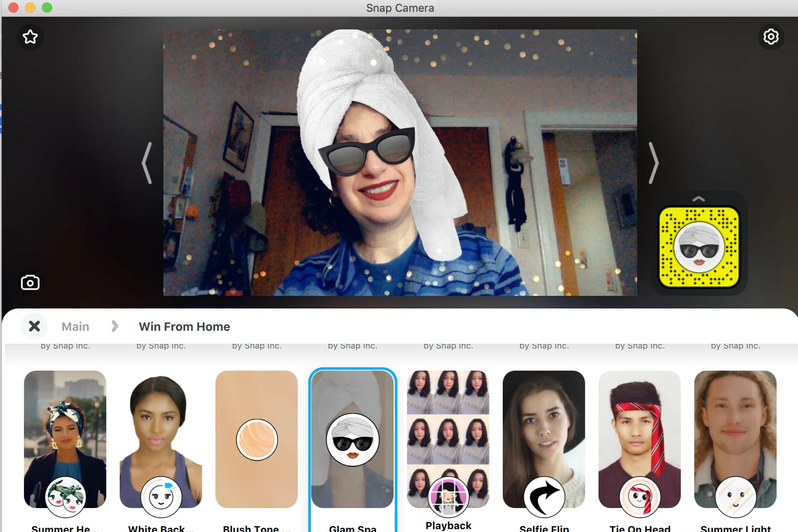Viewport: 798px width, 532px height.
Task: Click the Glam Spa towel face icon
Action: click(x=352, y=439)
